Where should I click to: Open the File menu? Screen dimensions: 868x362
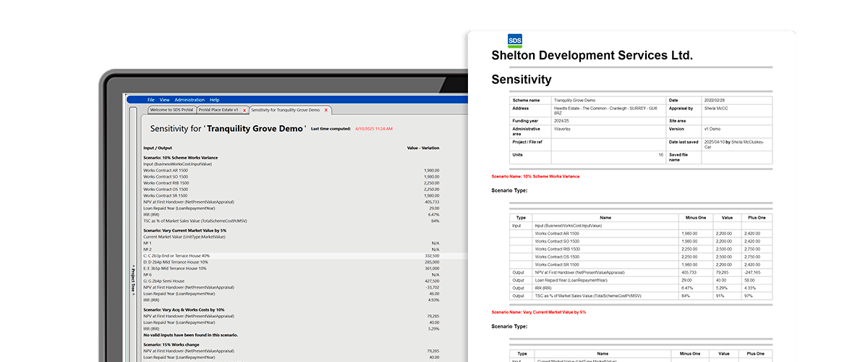(x=151, y=99)
